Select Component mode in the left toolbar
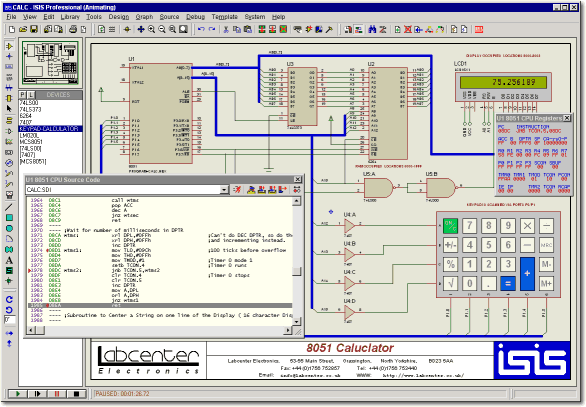 [9, 46]
